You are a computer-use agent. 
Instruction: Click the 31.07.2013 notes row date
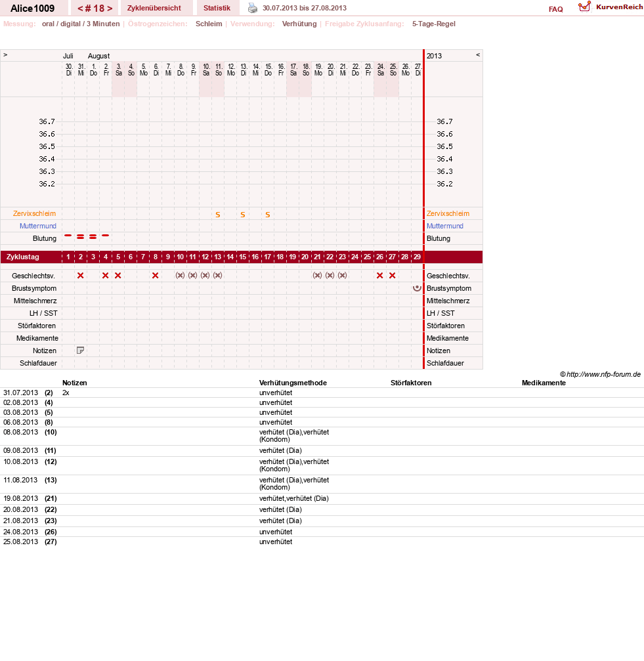(x=20, y=393)
